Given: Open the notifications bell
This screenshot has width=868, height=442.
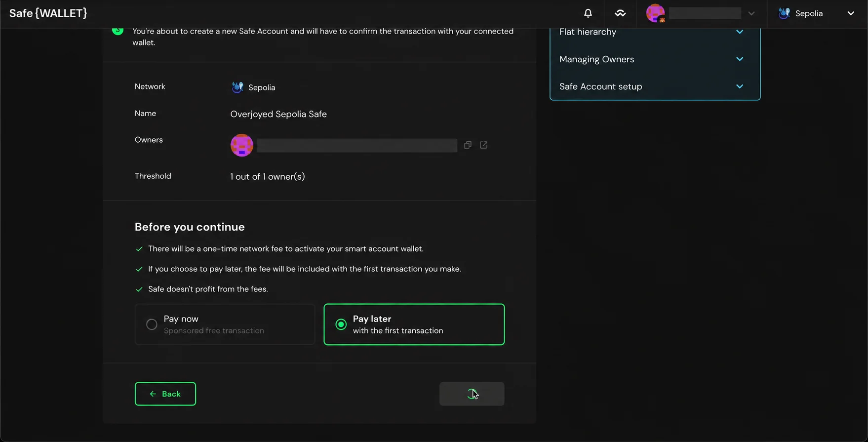Looking at the screenshot, I should 588,13.
